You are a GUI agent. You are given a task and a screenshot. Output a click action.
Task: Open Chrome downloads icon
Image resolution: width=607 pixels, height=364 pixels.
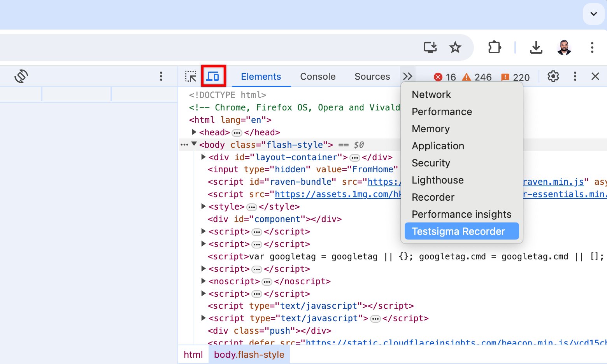tap(536, 47)
